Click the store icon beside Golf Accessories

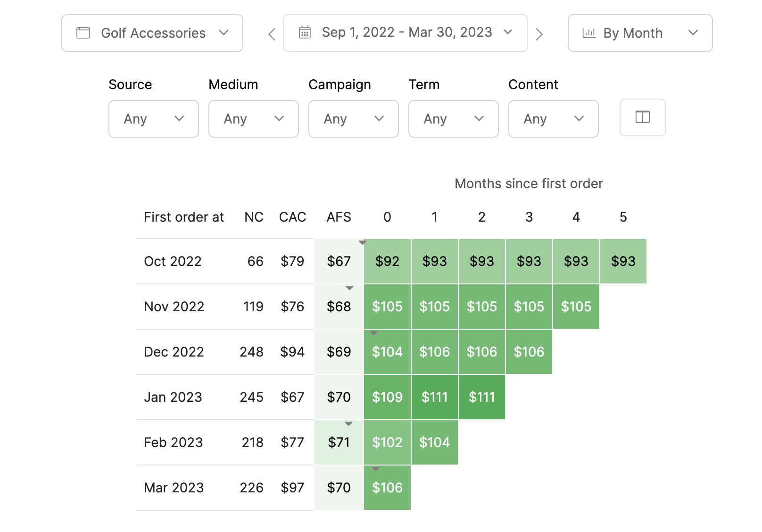pos(83,33)
